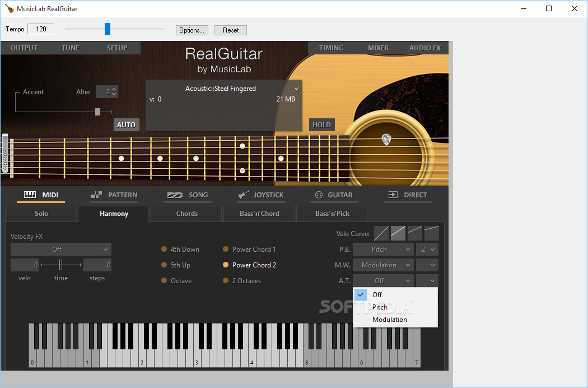The height and width of the screenshot is (388, 588).
Task: Toggle the AUTO button
Action: tap(126, 124)
